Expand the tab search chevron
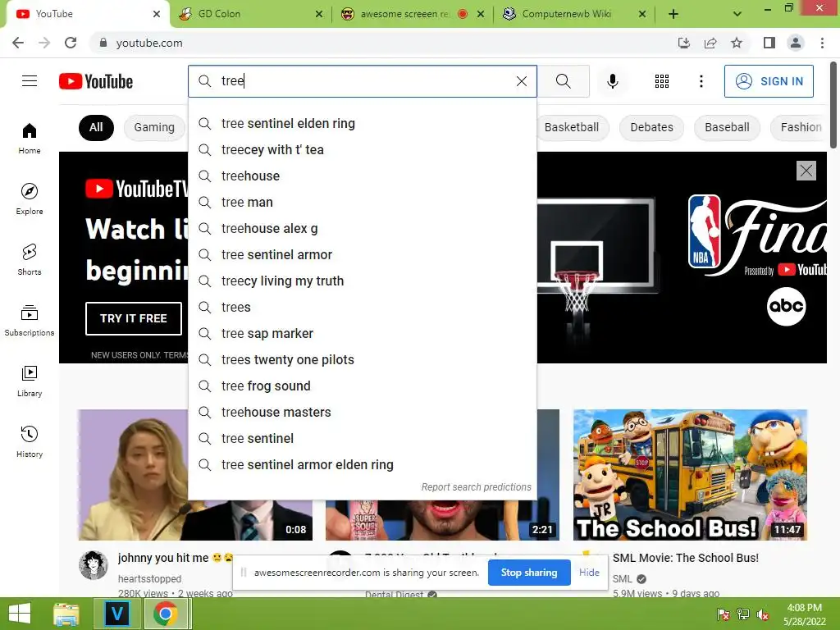The width and height of the screenshot is (840, 630). coord(737,14)
